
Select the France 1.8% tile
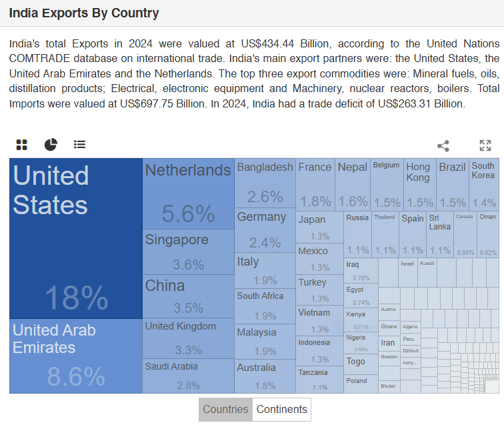(x=315, y=184)
